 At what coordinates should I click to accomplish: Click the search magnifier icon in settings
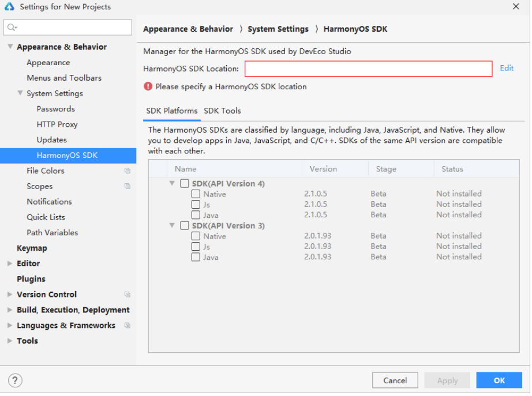pos(12,27)
